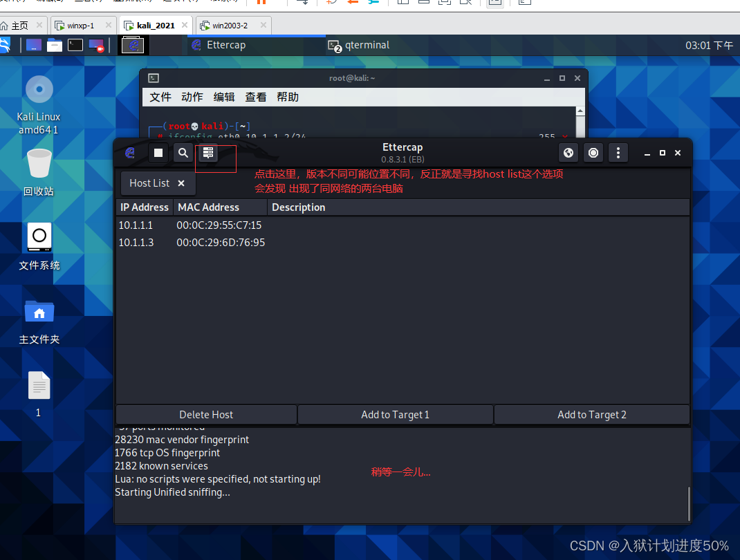Click qterminal in the Kali taskbar

pyautogui.click(x=360, y=46)
